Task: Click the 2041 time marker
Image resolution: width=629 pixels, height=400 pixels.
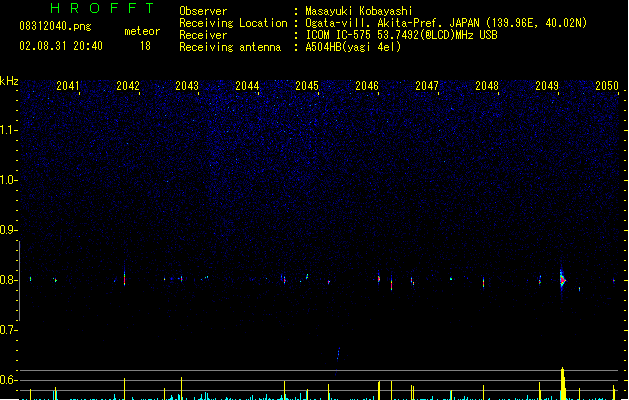Action: pos(67,86)
